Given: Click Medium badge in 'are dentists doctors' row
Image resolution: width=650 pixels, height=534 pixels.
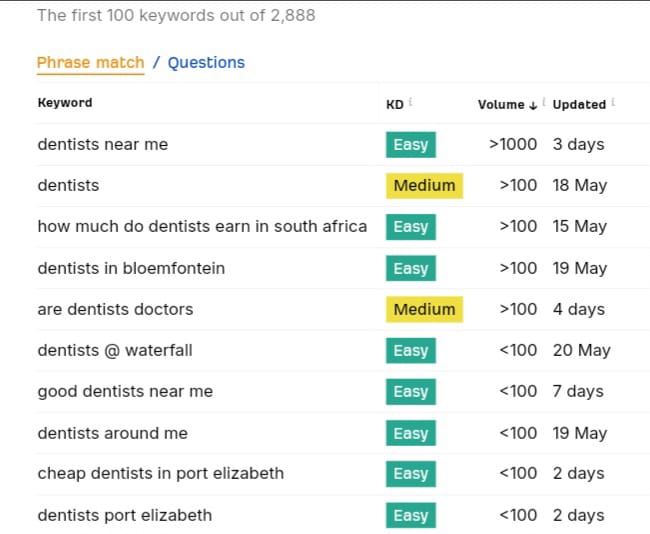Looking at the screenshot, I should [x=424, y=309].
